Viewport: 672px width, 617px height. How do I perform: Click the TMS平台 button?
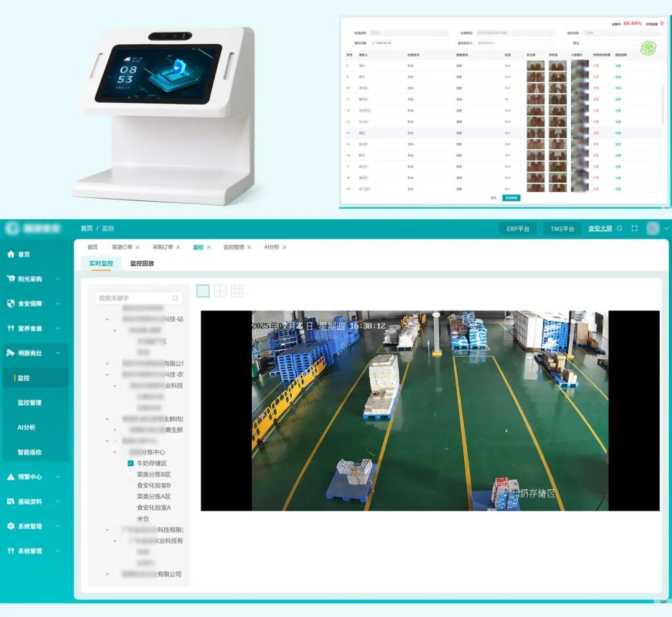(x=562, y=229)
